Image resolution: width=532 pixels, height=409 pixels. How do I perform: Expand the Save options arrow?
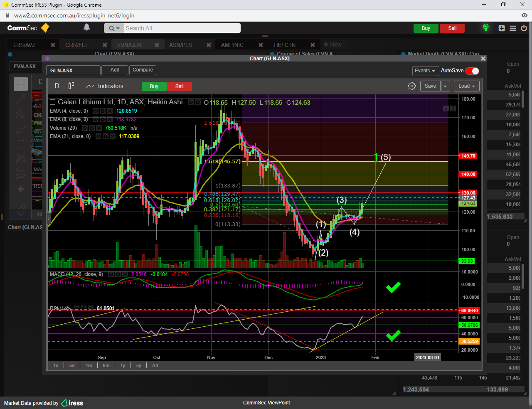446,86
